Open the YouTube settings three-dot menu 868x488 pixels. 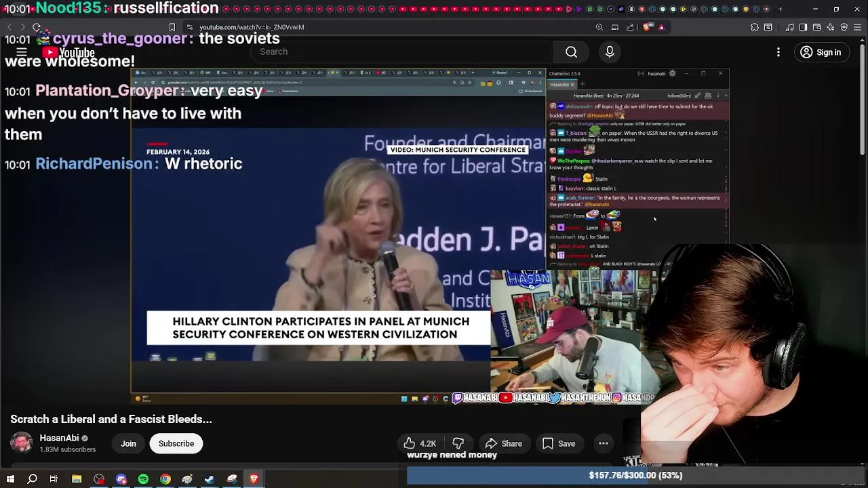778,52
